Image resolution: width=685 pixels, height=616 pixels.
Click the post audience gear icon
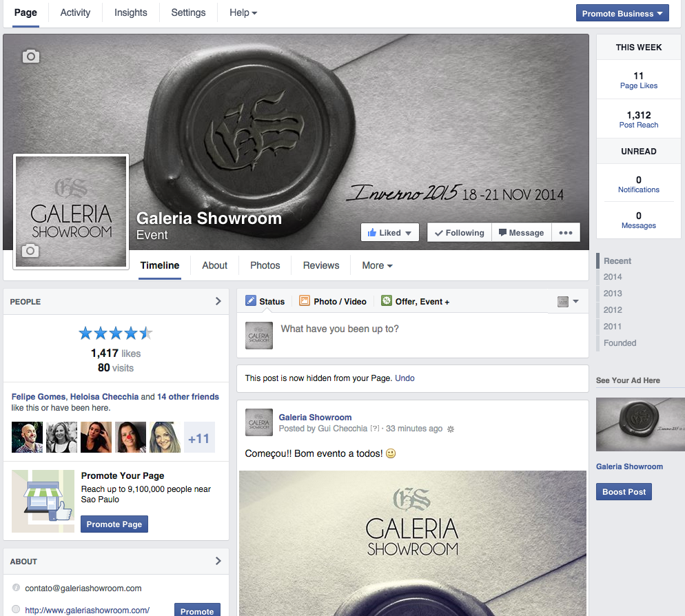click(451, 429)
